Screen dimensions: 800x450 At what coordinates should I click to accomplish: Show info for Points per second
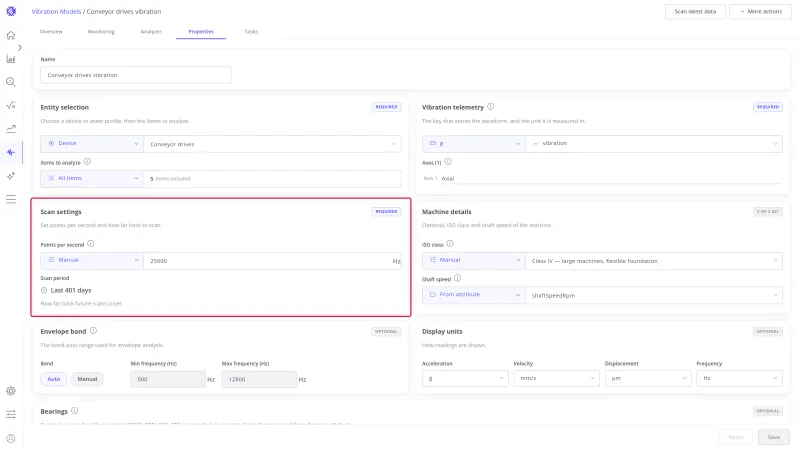[91, 244]
